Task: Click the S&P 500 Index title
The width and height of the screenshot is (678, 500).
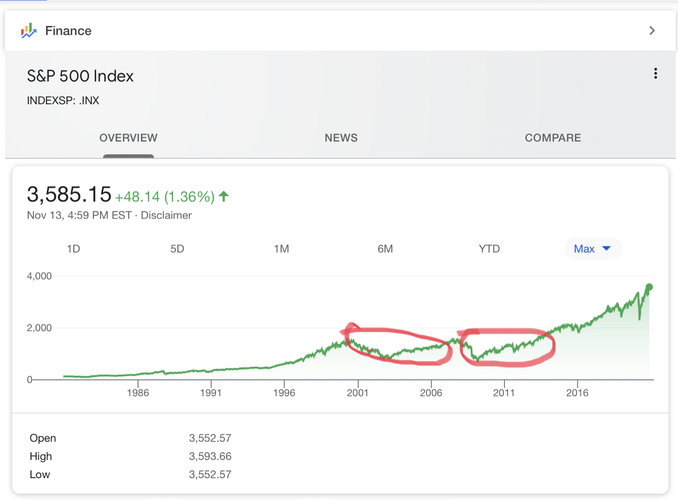Action: point(80,76)
